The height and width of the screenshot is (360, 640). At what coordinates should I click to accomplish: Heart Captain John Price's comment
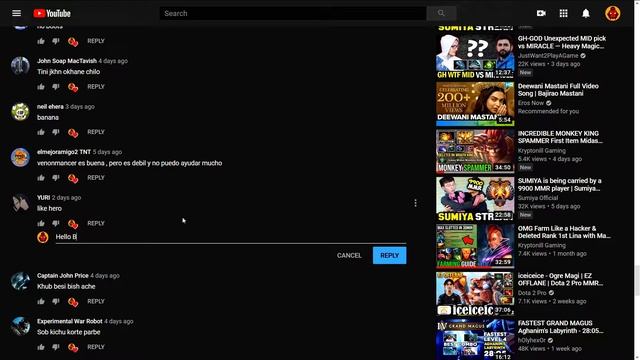73,302
